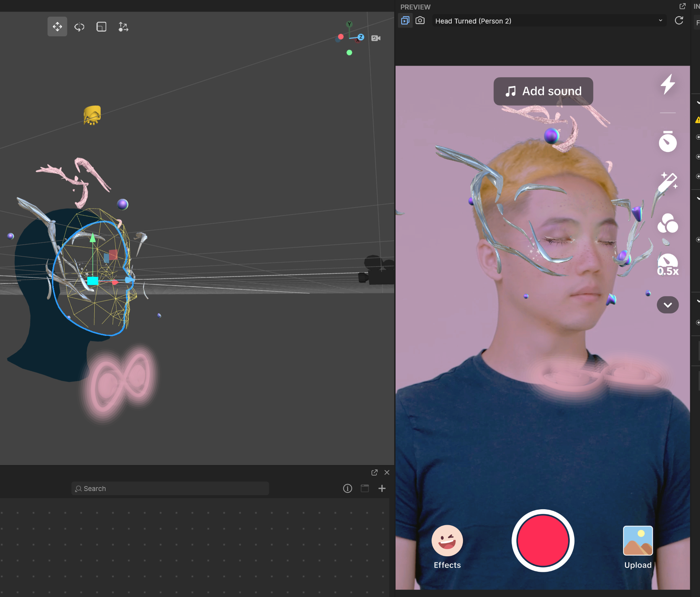This screenshot has width=700, height=597.
Task: Select the Move tool in the viewport toolbar
Action: coord(57,27)
